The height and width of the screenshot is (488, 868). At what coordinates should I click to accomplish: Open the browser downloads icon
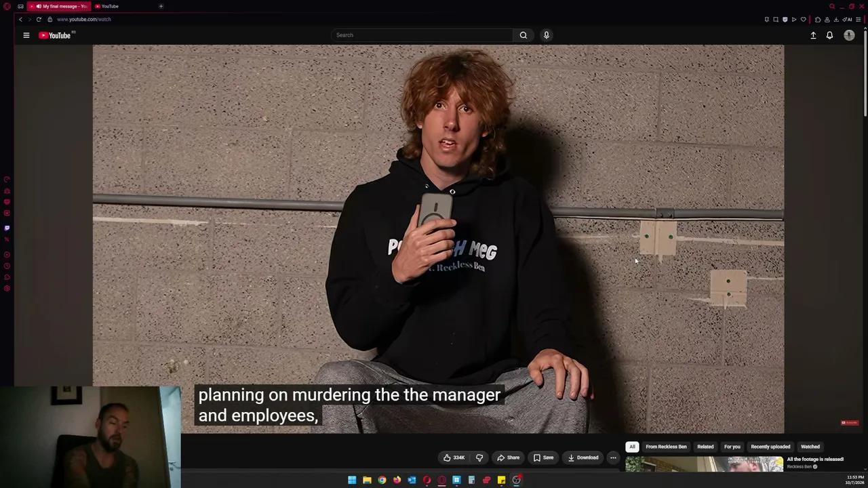[x=835, y=20]
